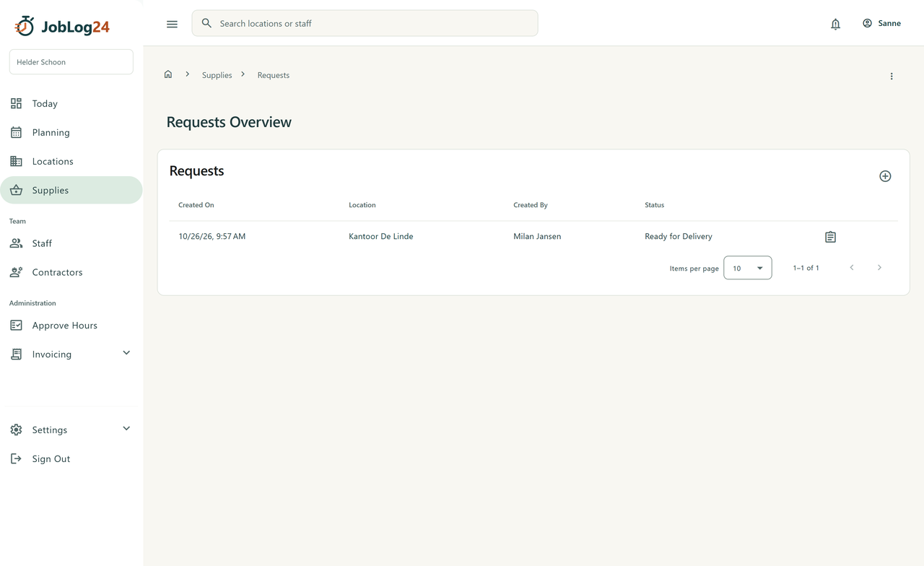
Task: Go to the next page arrow
Action: click(879, 268)
